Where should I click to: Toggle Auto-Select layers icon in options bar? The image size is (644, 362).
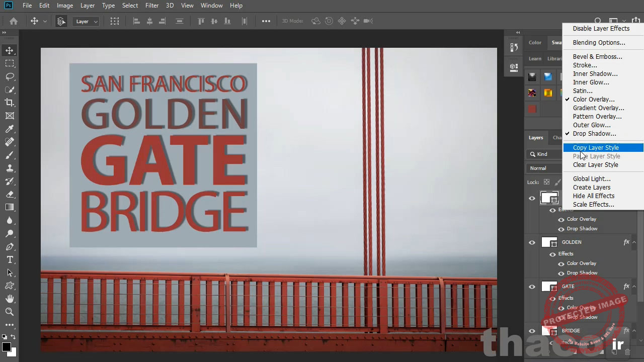tap(61, 21)
